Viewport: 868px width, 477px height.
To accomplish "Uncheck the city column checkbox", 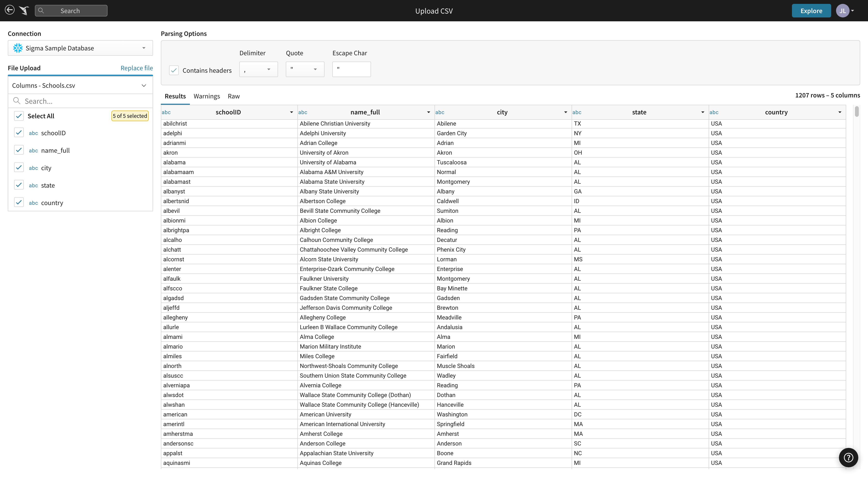I will (x=19, y=168).
